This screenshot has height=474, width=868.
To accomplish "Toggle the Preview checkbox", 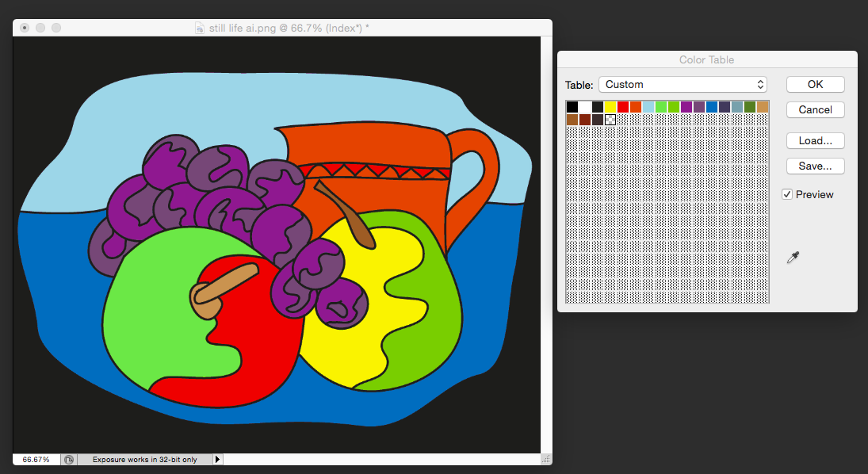I will click(787, 194).
